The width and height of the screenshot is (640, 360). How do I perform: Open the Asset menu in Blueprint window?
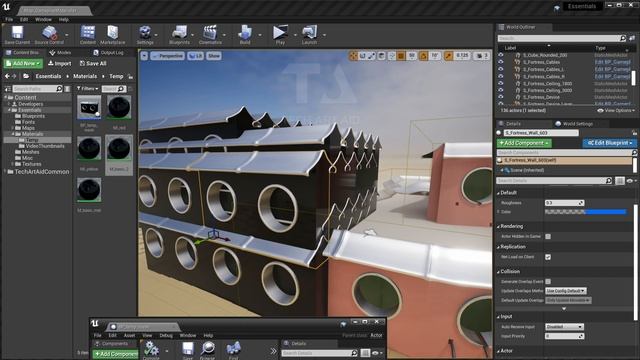click(129, 336)
